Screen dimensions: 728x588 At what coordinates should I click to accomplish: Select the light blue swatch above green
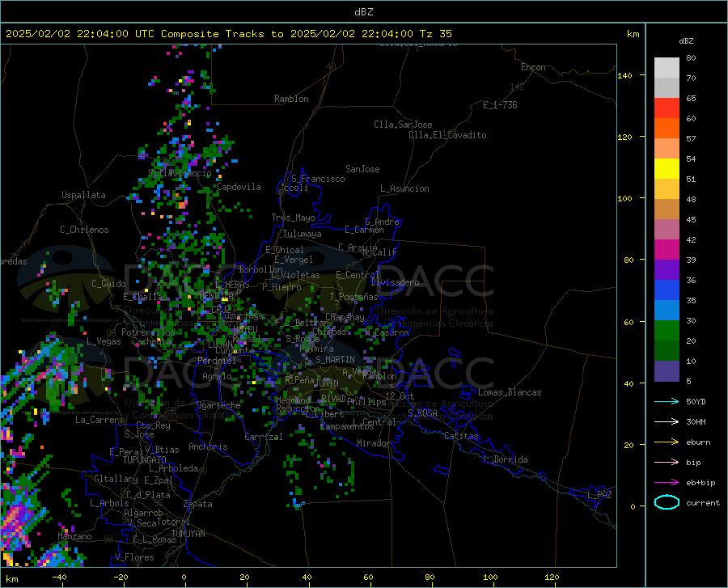(x=667, y=311)
